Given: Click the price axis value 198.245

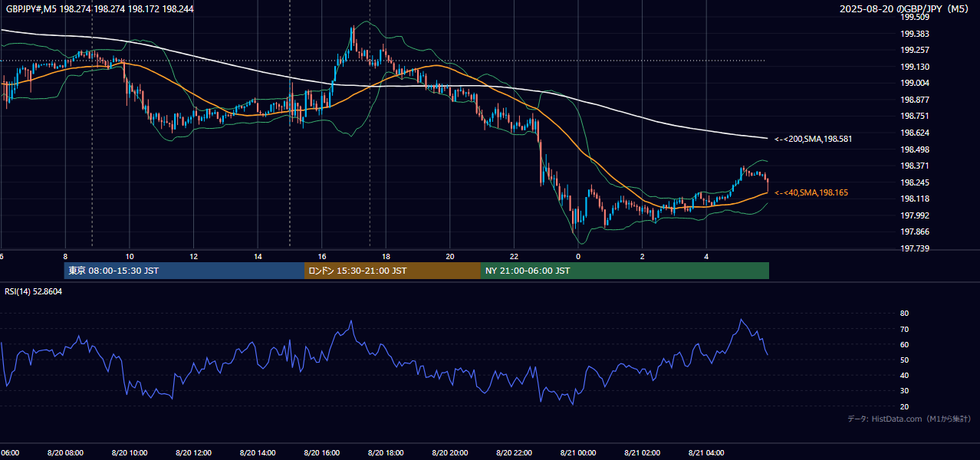Looking at the screenshot, I should click(x=915, y=182).
